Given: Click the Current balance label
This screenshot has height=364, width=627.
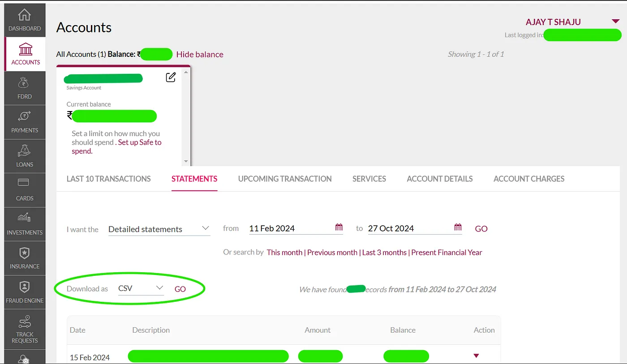Looking at the screenshot, I should [89, 104].
